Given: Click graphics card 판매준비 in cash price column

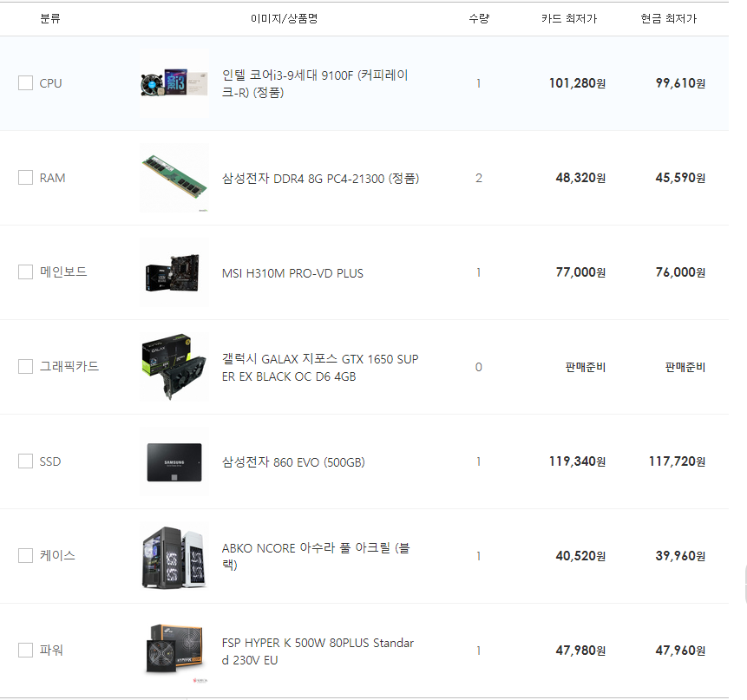Looking at the screenshot, I should pos(685,367).
